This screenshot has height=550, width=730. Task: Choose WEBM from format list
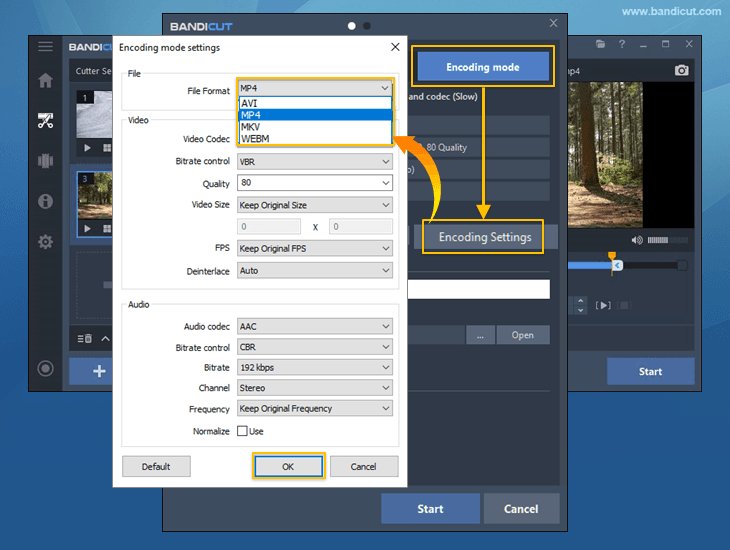(315, 139)
